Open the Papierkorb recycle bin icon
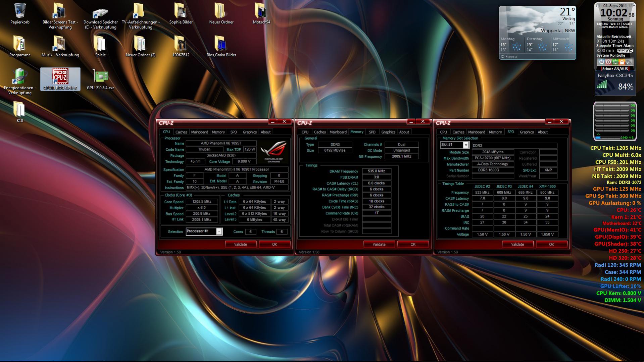Screen dimensions: 644x362 (x=20, y=13)
